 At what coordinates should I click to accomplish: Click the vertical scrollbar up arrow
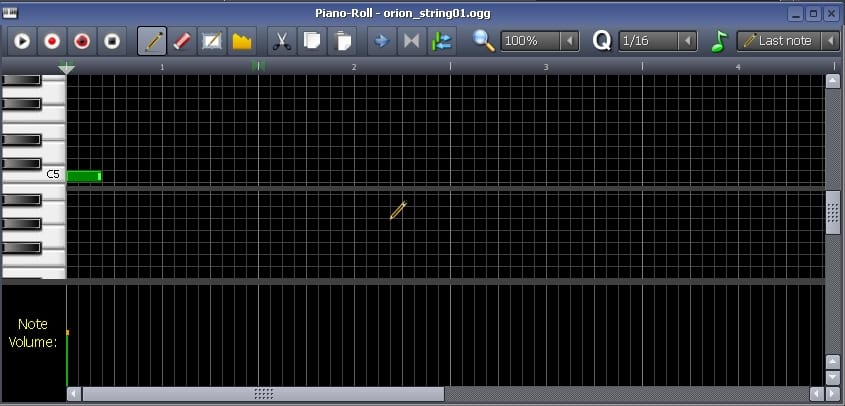832,82
